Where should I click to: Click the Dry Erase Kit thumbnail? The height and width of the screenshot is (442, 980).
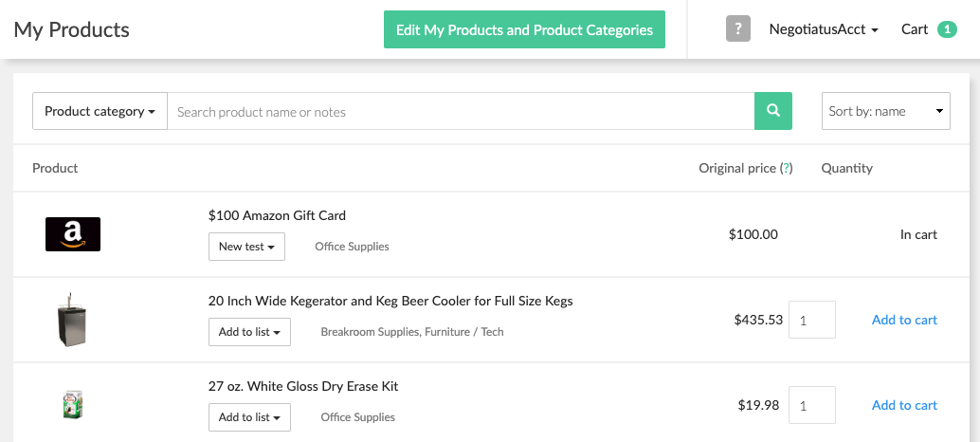72,405
